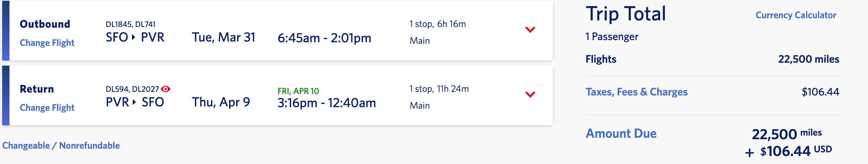Click Change Flight under Return
Image resolution: width=868 pixels, height=164 pixels.
(x=47, y=108)
